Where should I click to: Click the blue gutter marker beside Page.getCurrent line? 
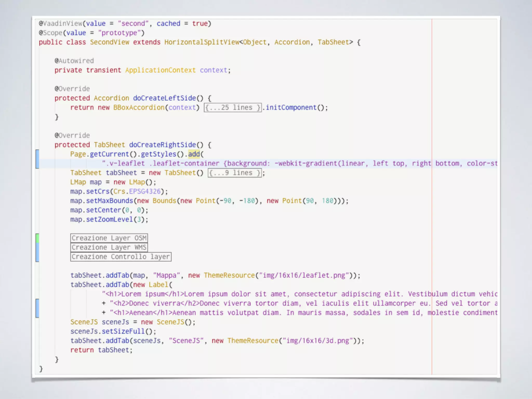pyautogui.click(x=37, y=159)
